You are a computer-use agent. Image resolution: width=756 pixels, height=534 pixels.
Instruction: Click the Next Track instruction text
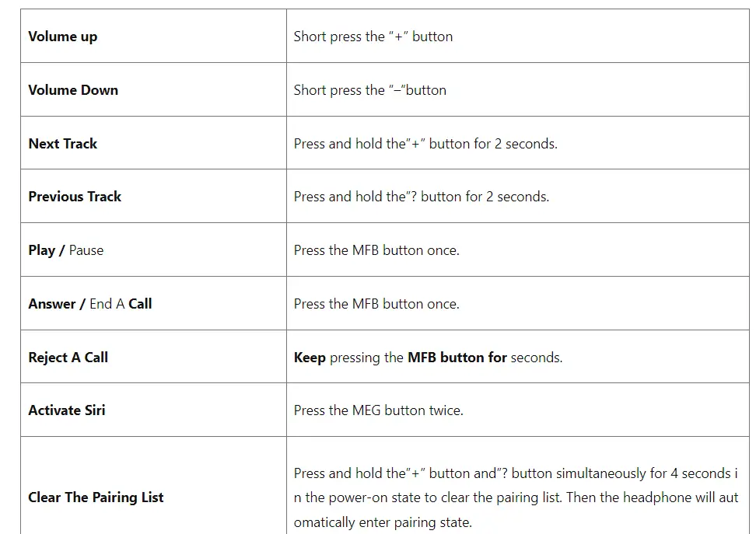pos(425,144)
